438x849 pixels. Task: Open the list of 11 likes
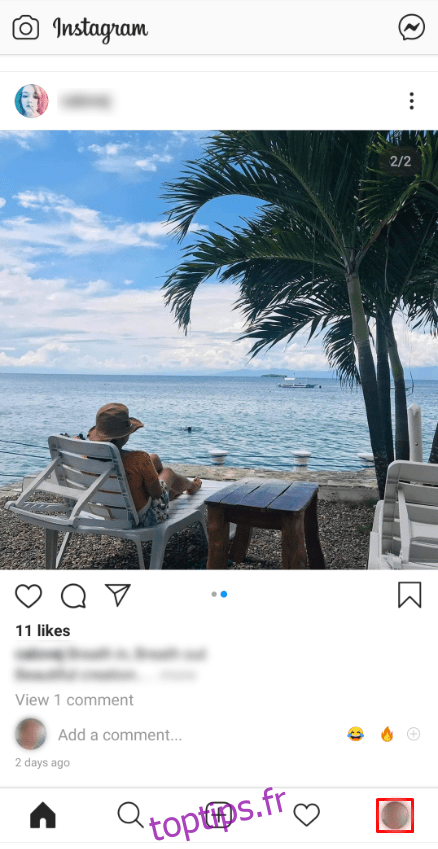pyautogui.click(x=43, y=631)
